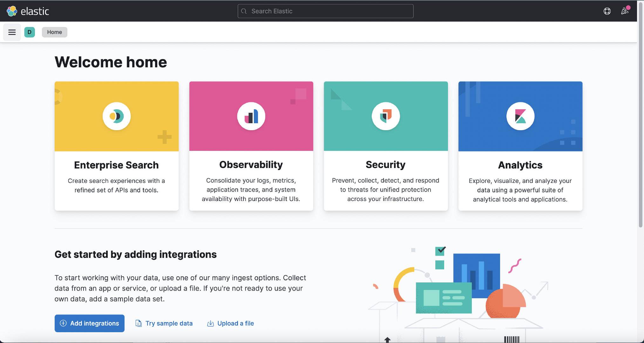Select the Home tab in breadcrumb
The image size is (644, 343).
[x=54, y=32]
